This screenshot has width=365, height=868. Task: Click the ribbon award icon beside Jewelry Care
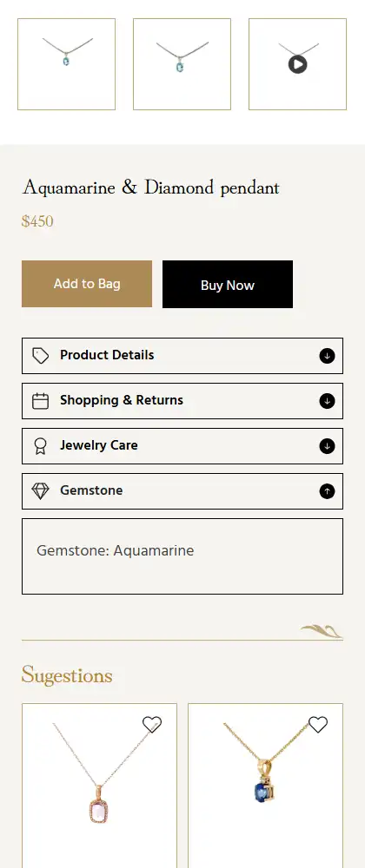tap(41, 446)
